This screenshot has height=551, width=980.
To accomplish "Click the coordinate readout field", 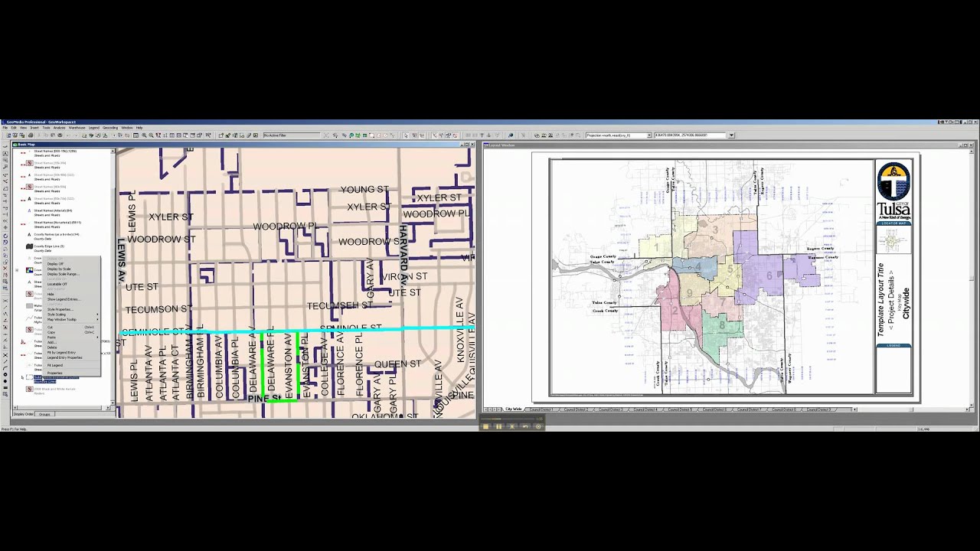I will tap(691, 135).
